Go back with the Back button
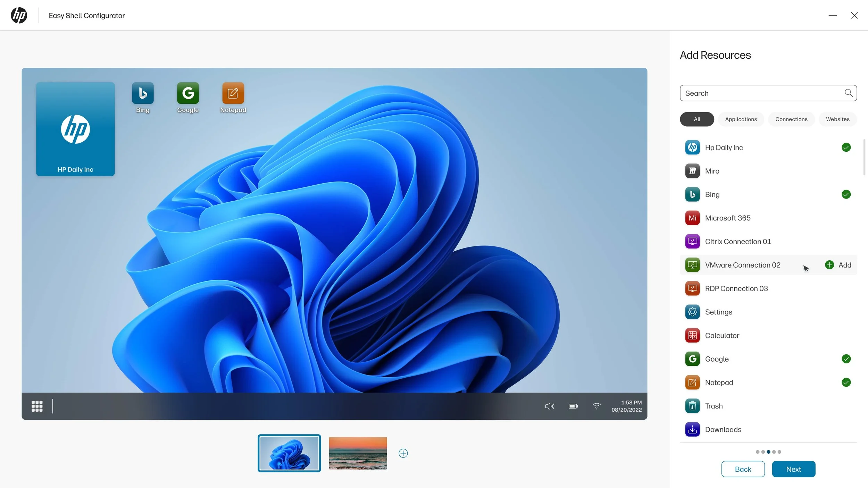868x488 pixels. click(743, 469)
